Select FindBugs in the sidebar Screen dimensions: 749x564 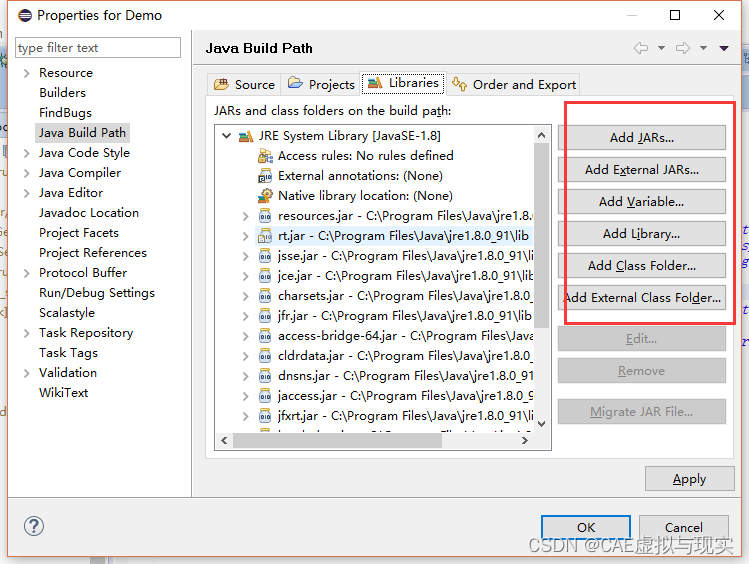(65, 113)
